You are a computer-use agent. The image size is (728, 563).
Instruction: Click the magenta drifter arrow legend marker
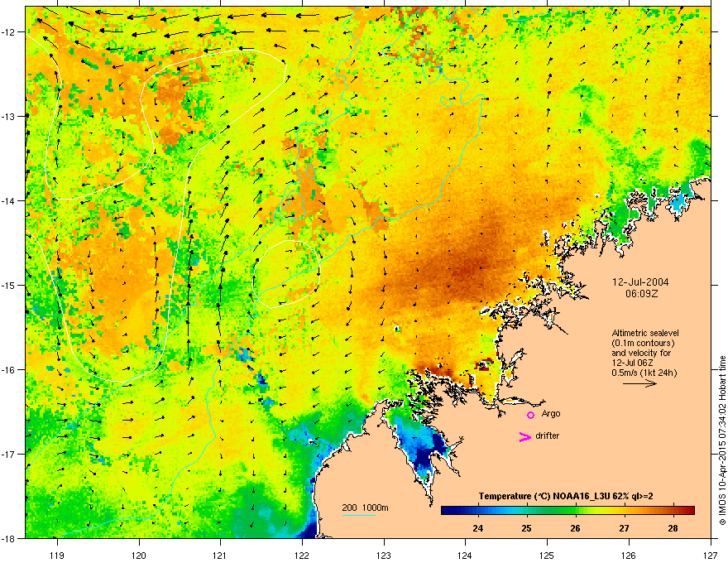pos(524,436)
